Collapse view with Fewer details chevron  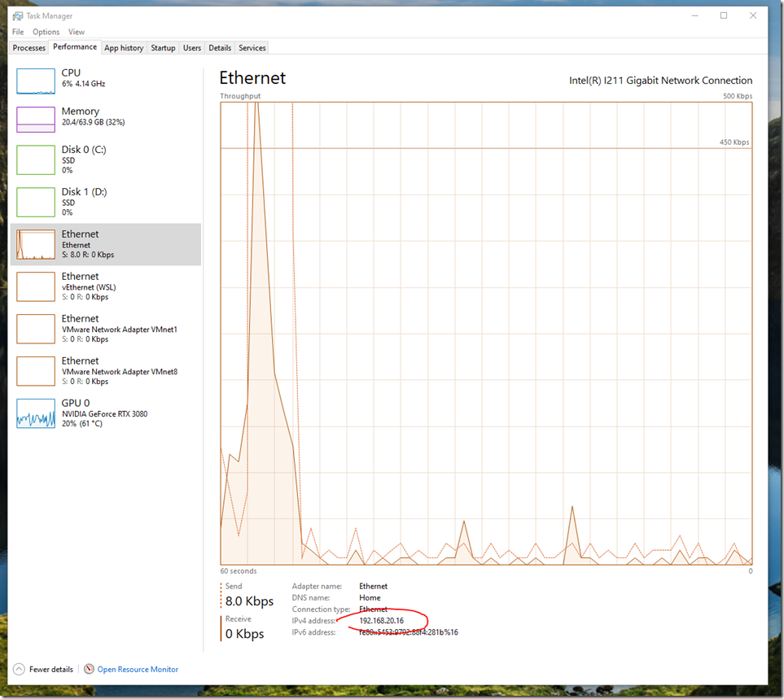click(x=19, y=670)
